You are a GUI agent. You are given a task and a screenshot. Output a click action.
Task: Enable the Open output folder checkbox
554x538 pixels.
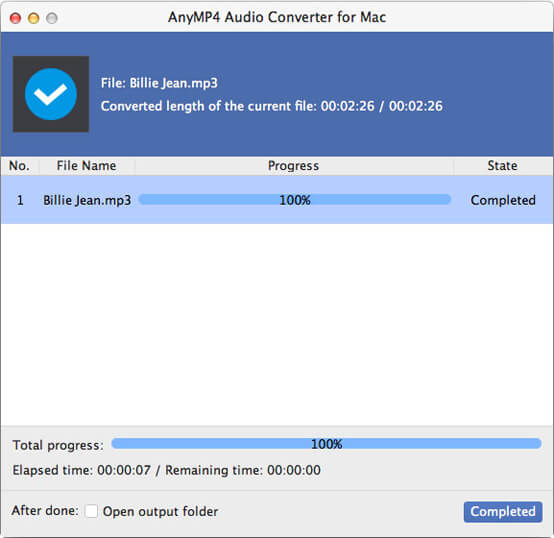91,511
